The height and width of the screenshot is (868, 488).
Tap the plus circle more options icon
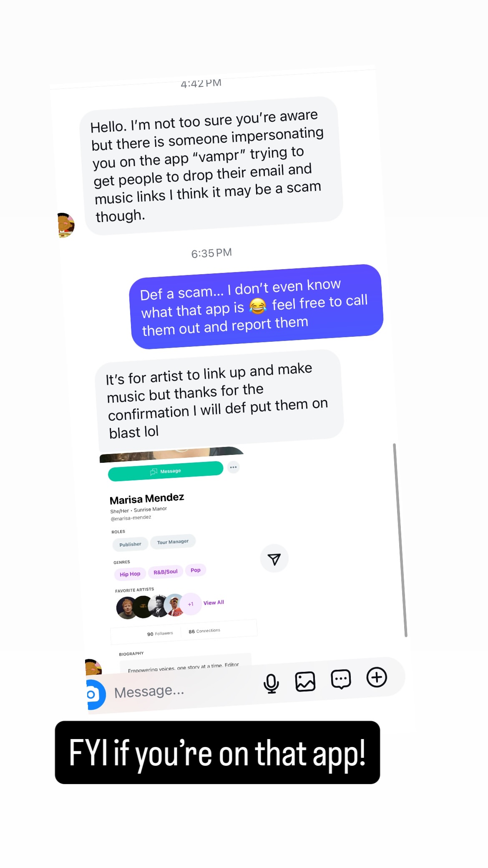coord(377,677)
